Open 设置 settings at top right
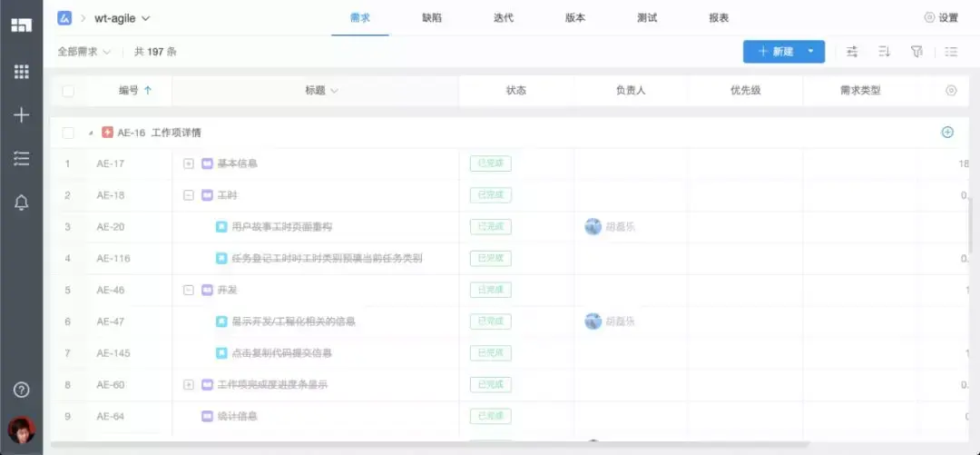This screenshot has width=980, height=455. pos(941,18)
